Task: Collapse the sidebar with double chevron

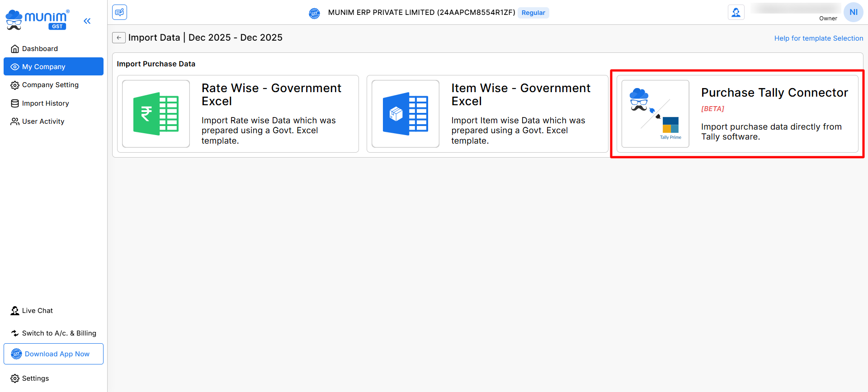Action: click(87, 21)
